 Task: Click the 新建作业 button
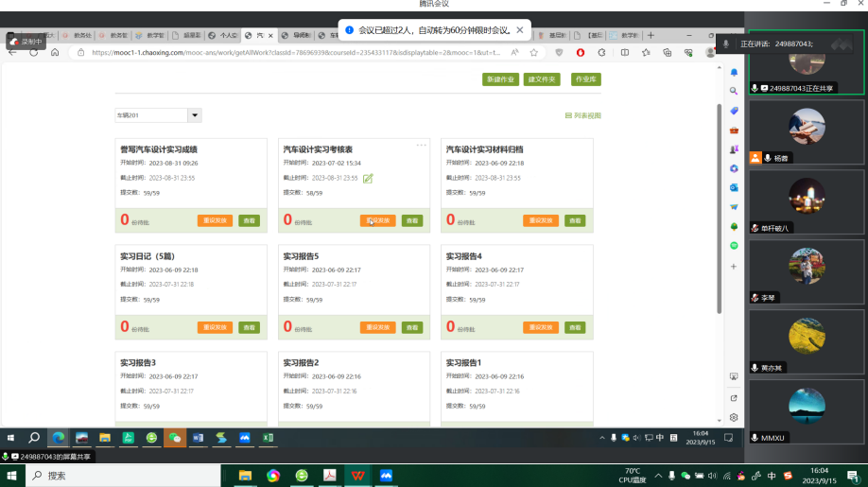[500, 79]
